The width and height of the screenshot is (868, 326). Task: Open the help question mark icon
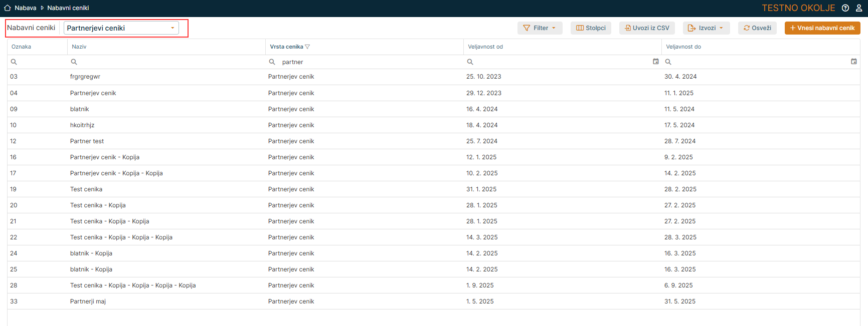[x=845, y=8]
